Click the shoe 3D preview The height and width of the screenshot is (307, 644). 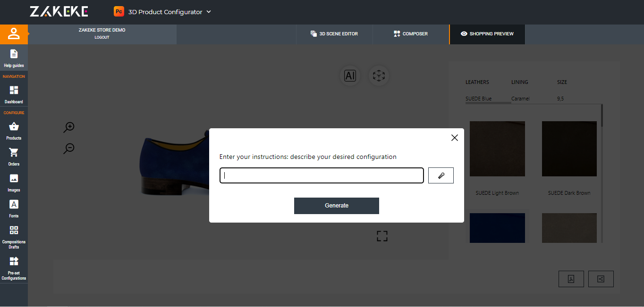175,163
